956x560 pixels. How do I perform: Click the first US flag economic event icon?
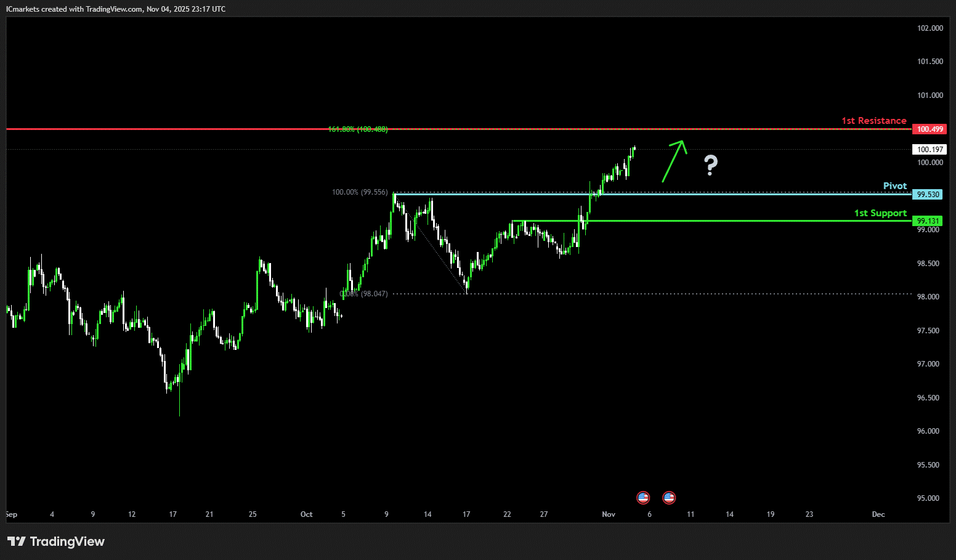coord(643,497)
